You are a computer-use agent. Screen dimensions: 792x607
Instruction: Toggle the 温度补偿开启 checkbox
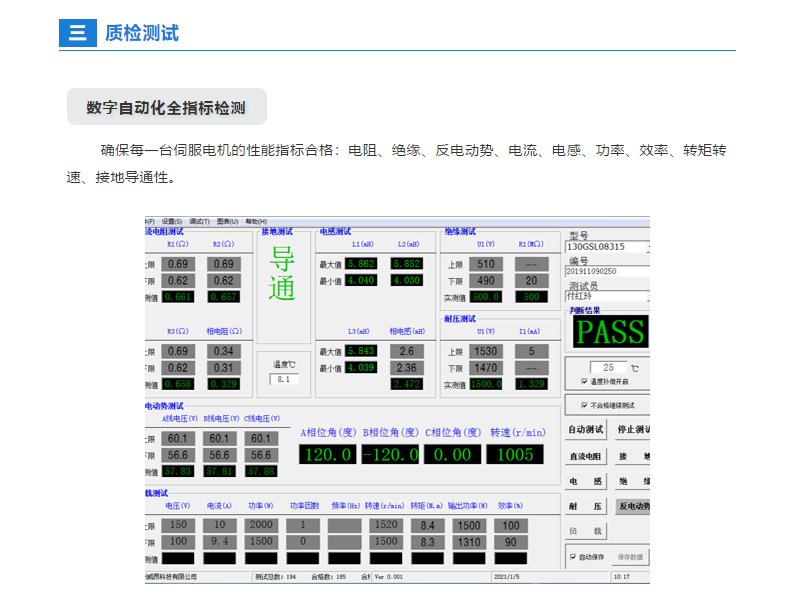(x=585, y=382)
